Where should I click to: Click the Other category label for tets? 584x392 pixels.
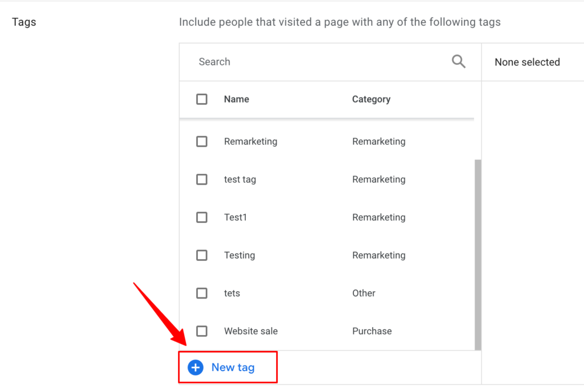[x=363, y=293]
